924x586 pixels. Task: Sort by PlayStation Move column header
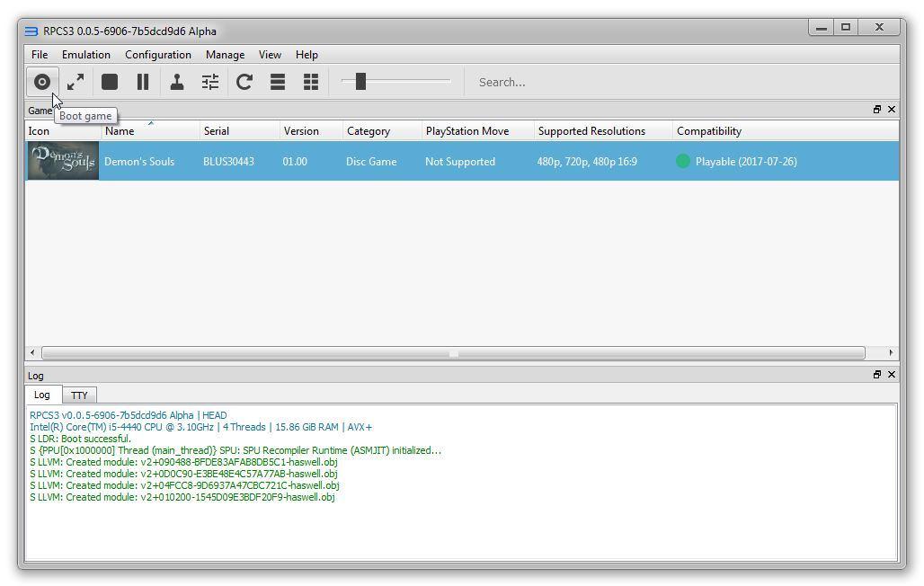(x=478, y=131)
